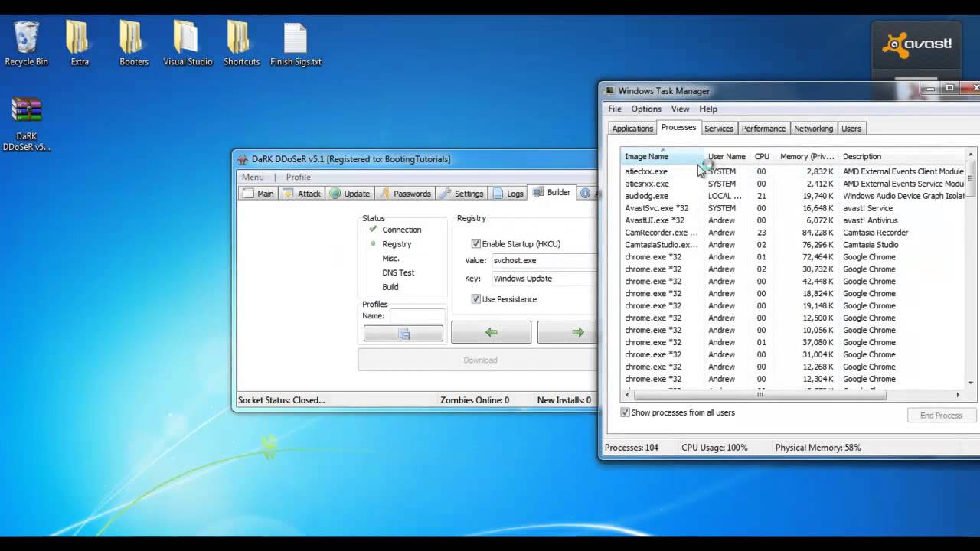Open the Menu item in DaRK DDoSeR
The height and width of the screenshot is (551, 980).
click(253, 177)
